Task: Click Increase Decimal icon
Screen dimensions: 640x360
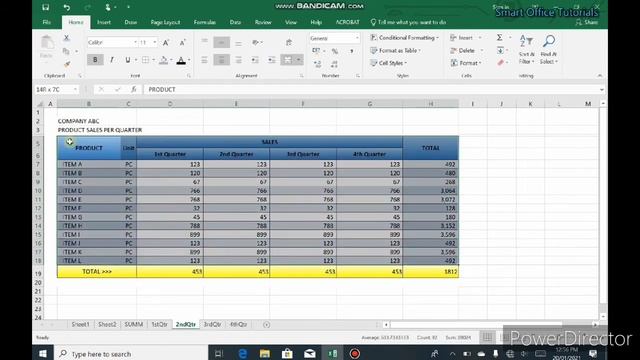Action: coord(318,64)
